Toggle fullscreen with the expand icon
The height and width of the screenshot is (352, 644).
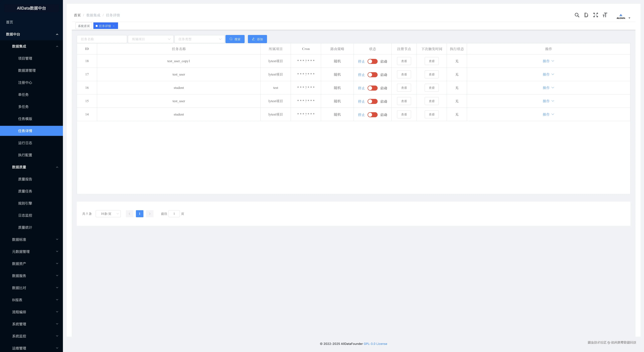pyautogui.click(x=596, y=15)
